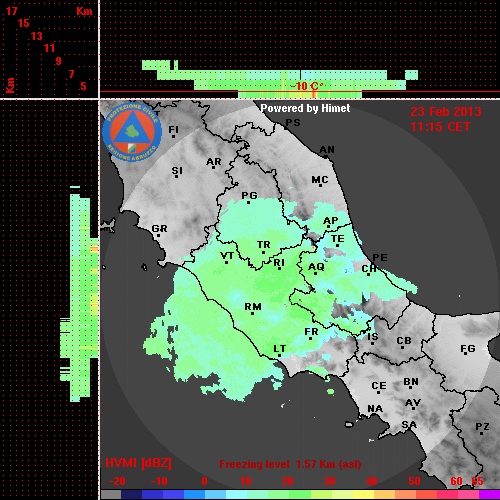
Task: Click the RI city label on map
Action: click(x=279, y=263)
